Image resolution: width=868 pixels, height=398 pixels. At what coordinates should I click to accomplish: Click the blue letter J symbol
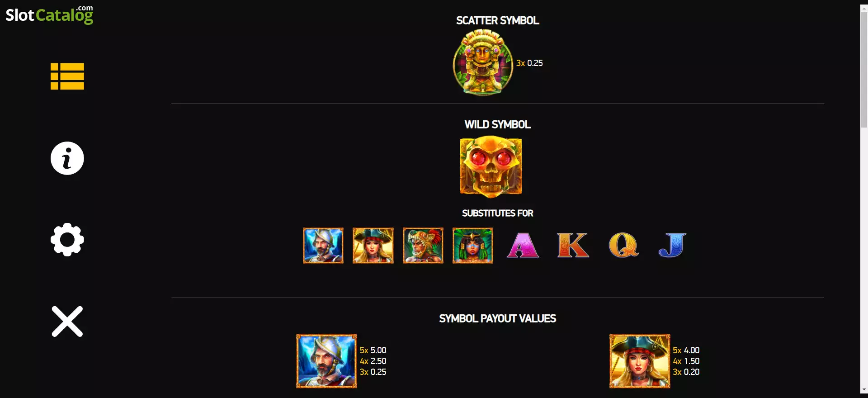[673, 246]
